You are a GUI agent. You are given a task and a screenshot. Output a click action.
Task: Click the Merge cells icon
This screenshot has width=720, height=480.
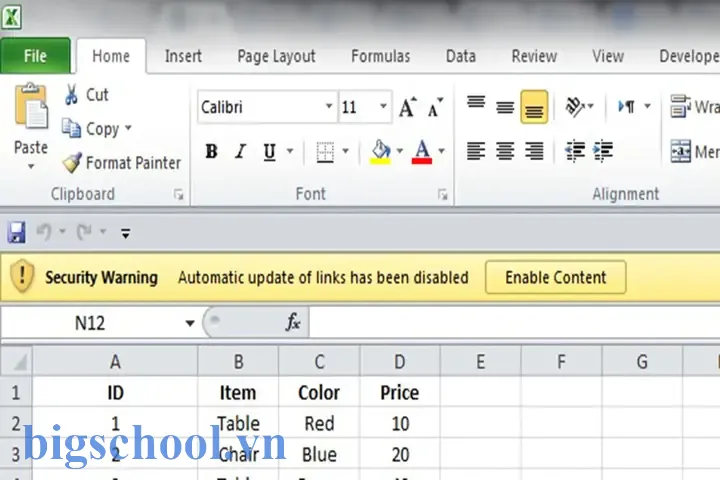(680, 151)
